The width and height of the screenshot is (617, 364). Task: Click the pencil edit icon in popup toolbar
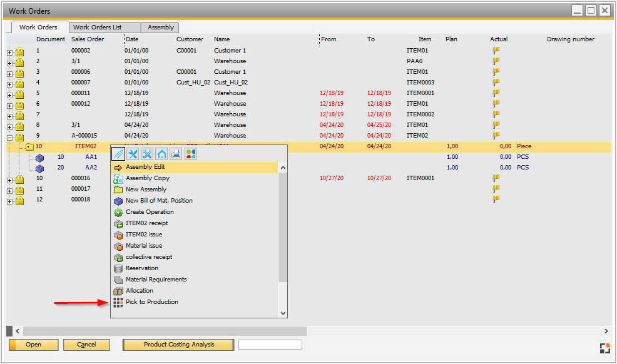[x=119, y=154]
